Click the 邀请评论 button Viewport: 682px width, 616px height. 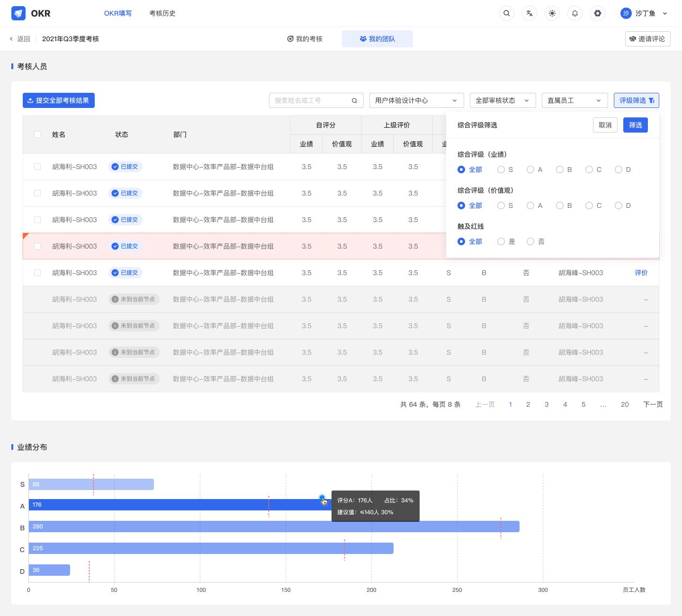click(647, 39)
